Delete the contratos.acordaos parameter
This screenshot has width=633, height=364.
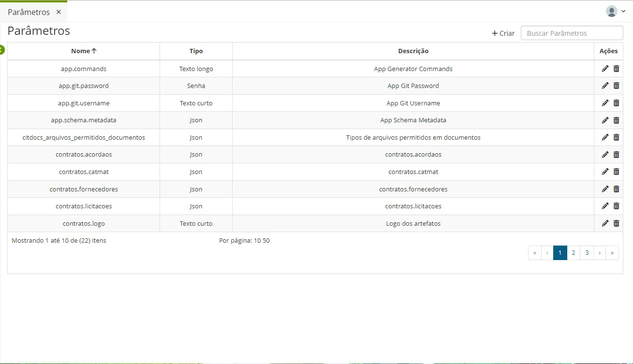[x=616, y=155]
